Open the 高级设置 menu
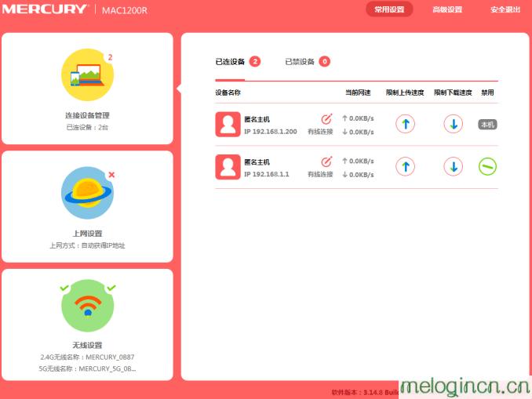Screen dimensions: 532x399 point(447,9)
